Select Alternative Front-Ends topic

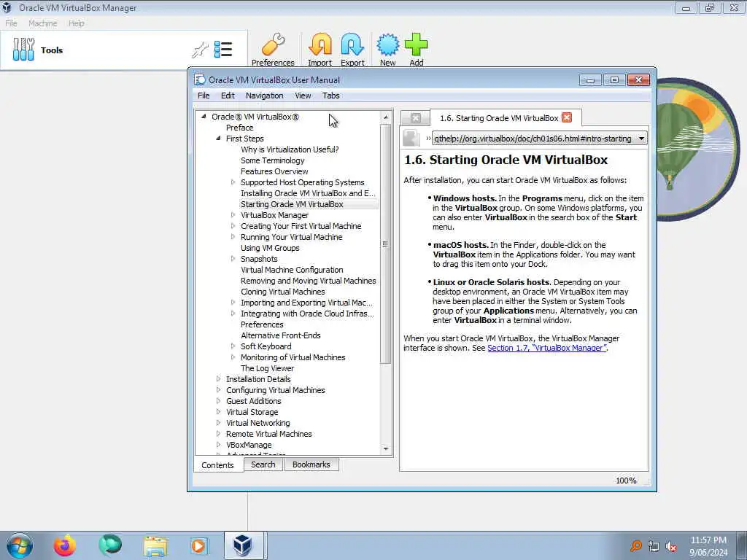[281, 335]
